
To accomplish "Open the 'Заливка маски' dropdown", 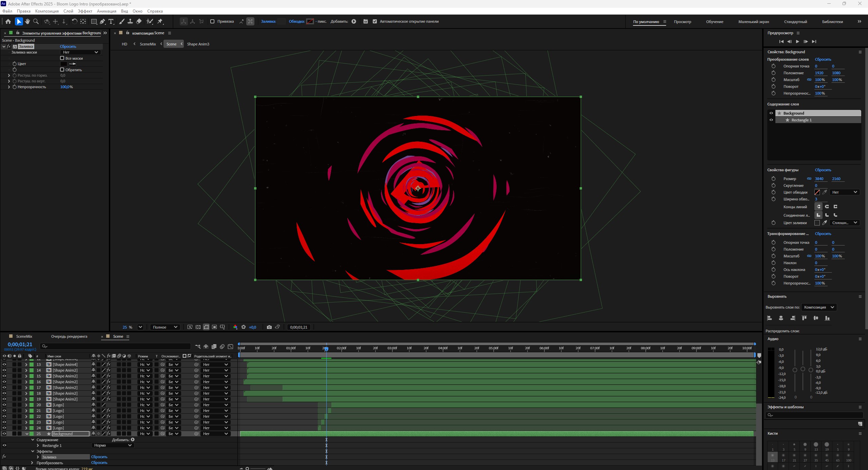I will tap(80, 52).
